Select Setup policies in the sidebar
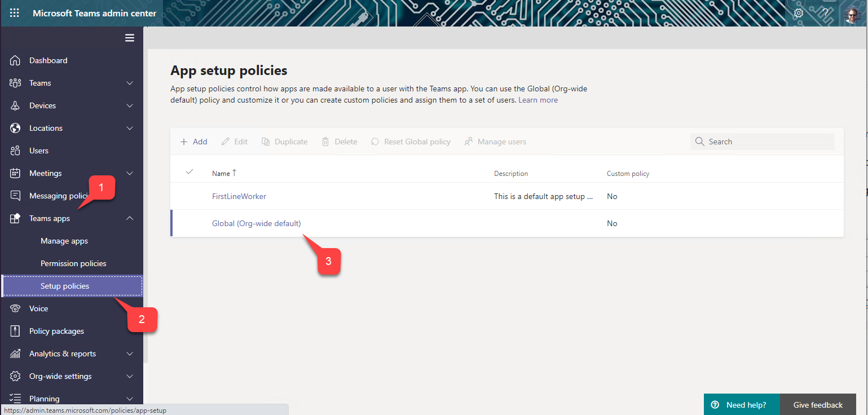Image resolution: width=868 pixels, height=415 pixels. 72,286
